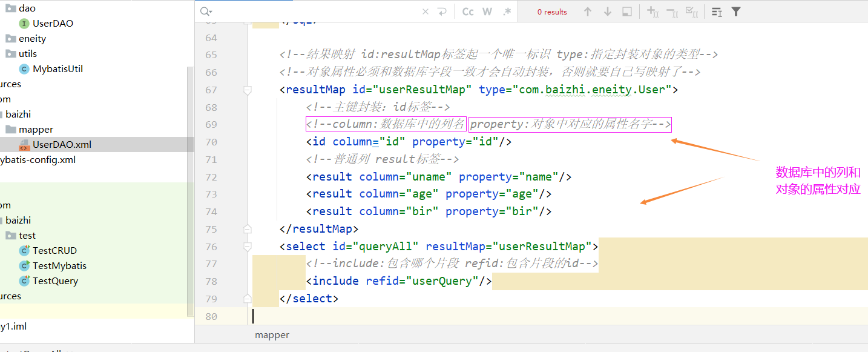Open the search filter funnel icon
The image size is (868, 352).
click(736, 12)
